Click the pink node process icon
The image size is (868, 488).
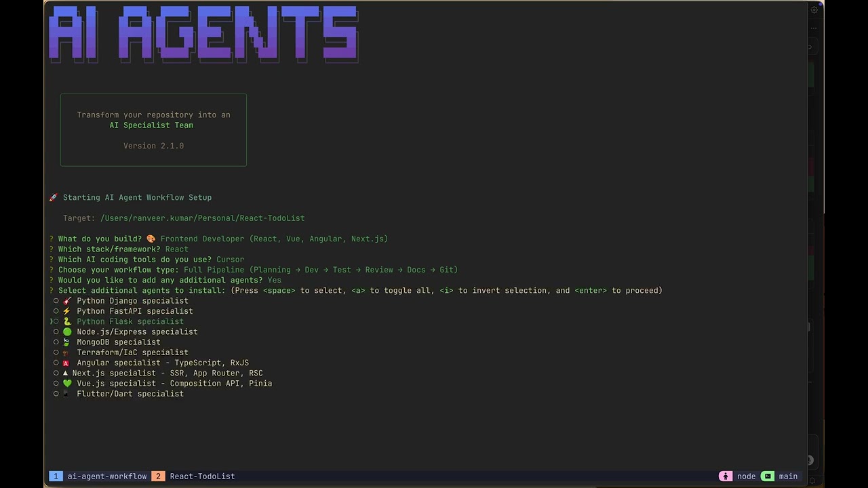726,476
